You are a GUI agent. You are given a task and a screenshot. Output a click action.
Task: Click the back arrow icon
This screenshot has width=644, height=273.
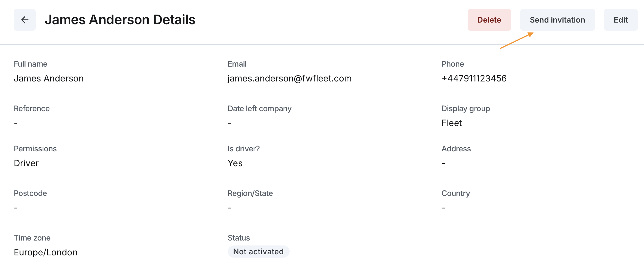[x=25, y=20]
